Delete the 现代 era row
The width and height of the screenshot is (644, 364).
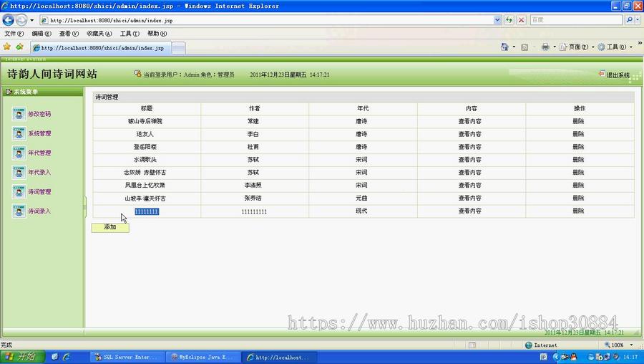(x=578, y=211)
